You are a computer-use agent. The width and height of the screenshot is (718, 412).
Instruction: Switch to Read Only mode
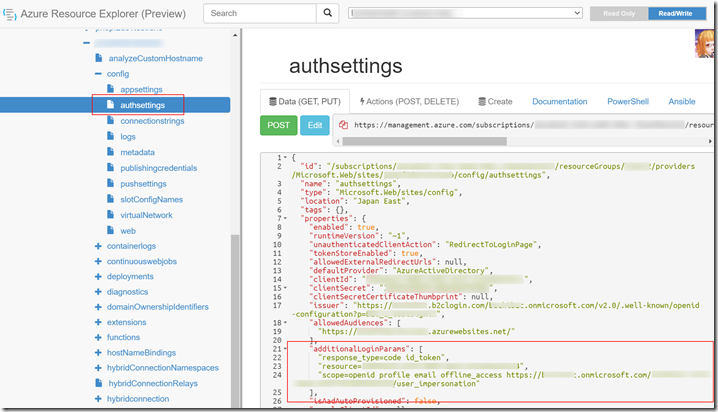click(619, 14)
